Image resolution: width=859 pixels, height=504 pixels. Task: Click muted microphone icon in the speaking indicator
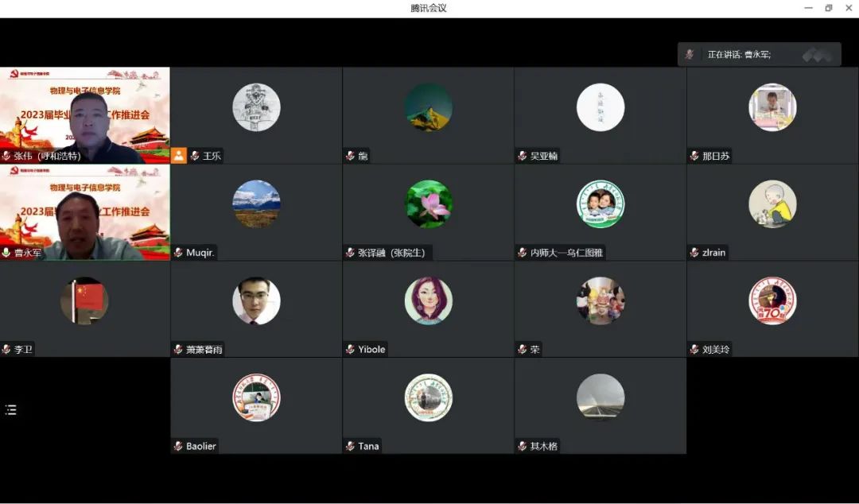coord(690,55)
